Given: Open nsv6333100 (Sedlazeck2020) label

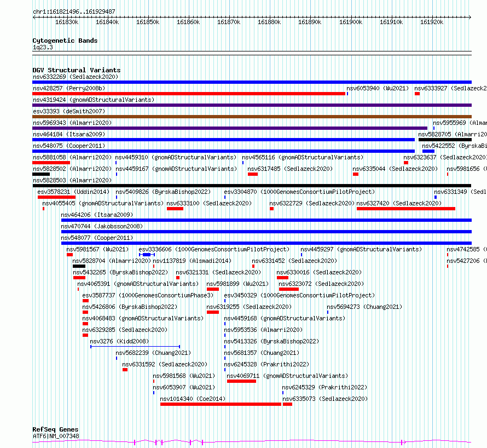Looking at the screenshot, I should pyautogui.click(x=209, y=203).
